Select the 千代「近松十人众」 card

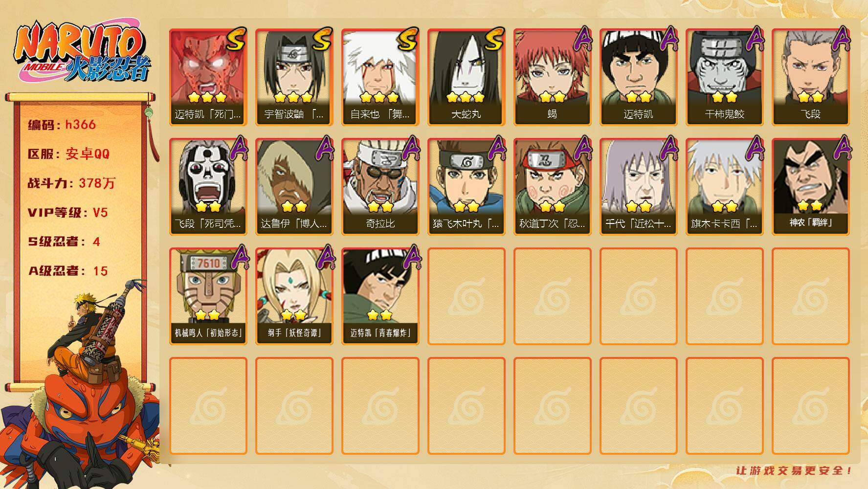click(638, 187)
